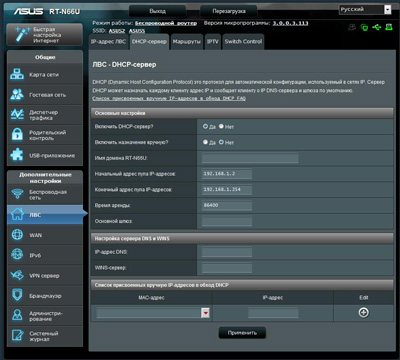Click the Перезагрузка reboot button
The image size is (400, 360).
229,11
